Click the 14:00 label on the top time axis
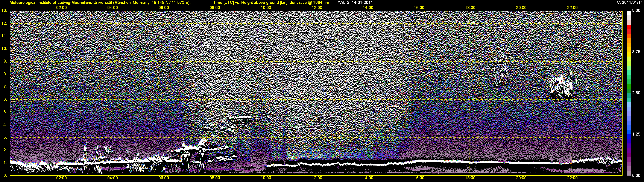The width and height of the screenshot is (644, 182). coord(368,8)
